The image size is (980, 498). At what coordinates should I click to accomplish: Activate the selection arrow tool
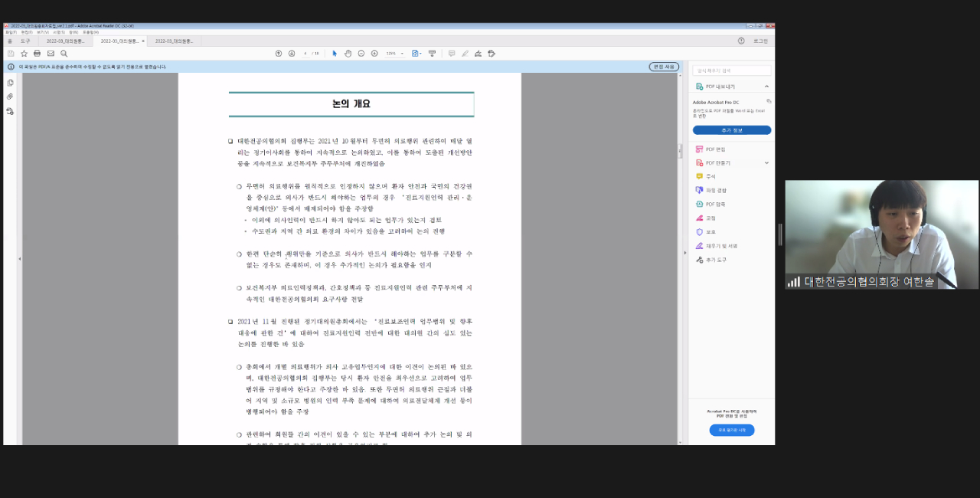pos(334,54)
